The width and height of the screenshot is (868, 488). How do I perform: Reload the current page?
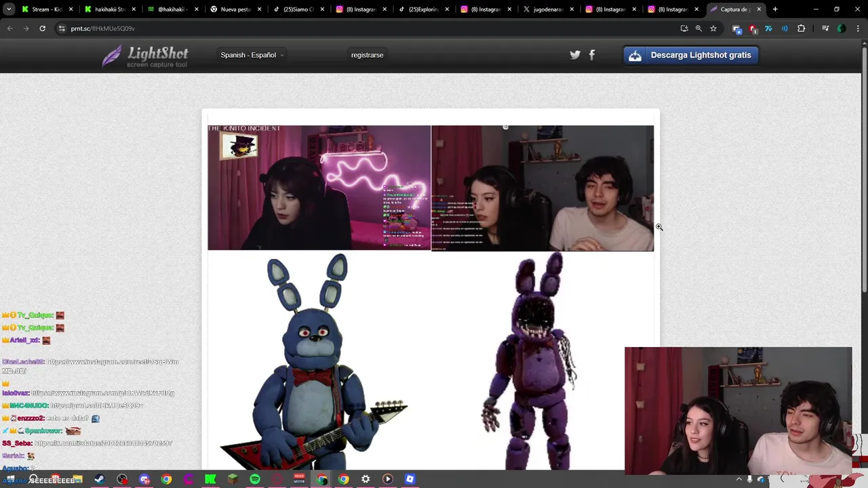pos(42,28)
